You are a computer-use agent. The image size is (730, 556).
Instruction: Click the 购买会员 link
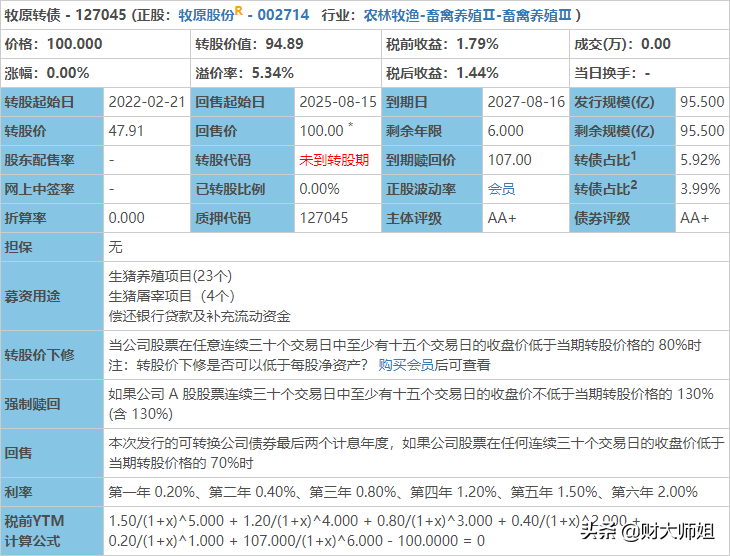point(406,365)
